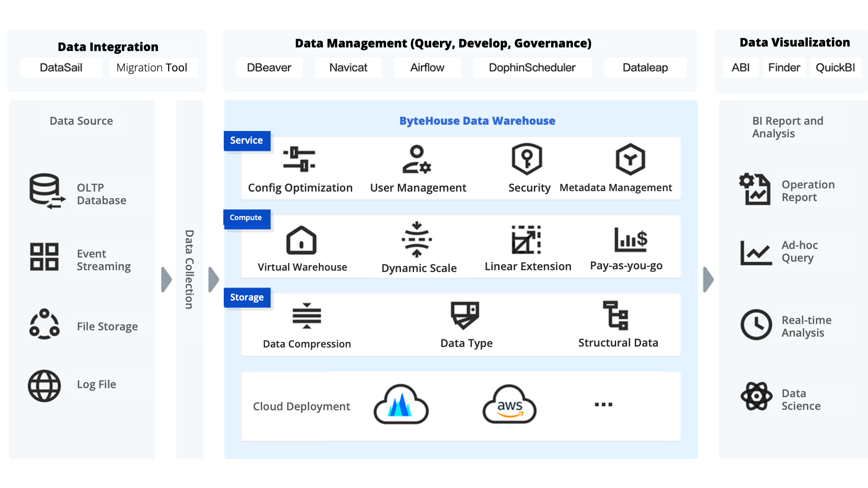Toggle the Service section label
The height and width of the screenshot is (488, 868).
[246, 141]
